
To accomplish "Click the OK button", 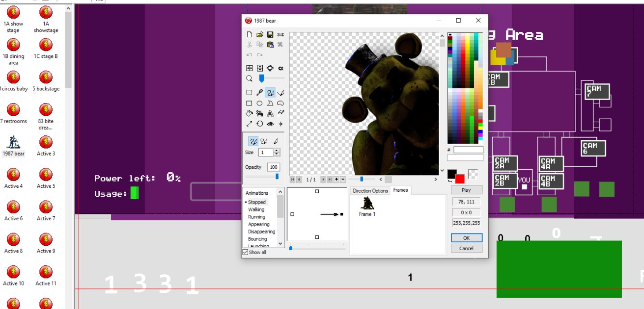I will (467, 238).
